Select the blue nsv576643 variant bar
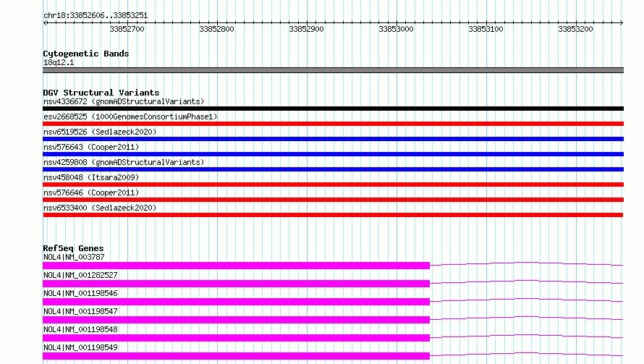 pyautogui.click(x=333, y=154)
